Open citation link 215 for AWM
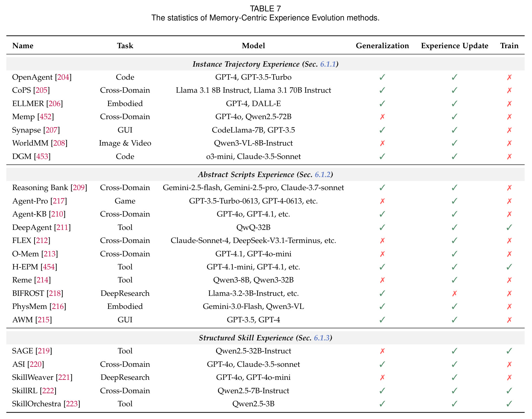 click(44, 320)
